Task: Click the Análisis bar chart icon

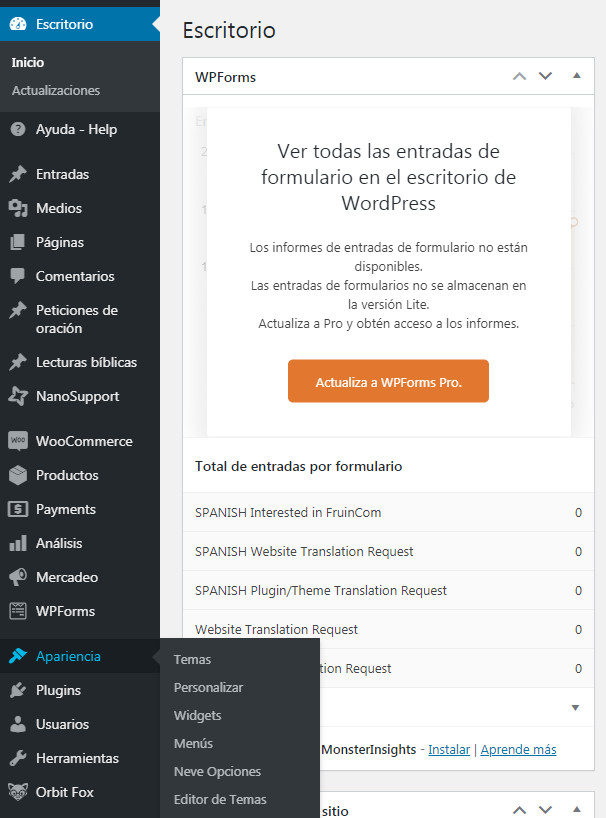Action: point(17,543)
